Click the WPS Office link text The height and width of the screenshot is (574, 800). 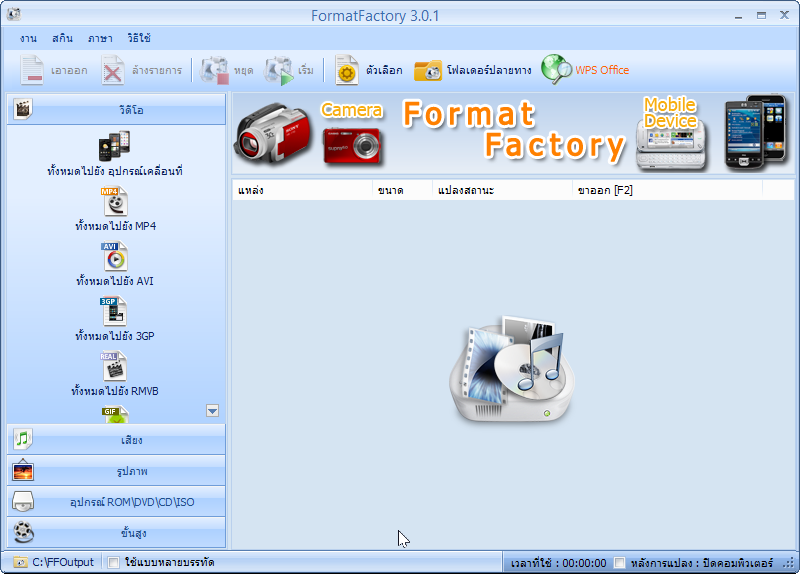click(602, 70)
